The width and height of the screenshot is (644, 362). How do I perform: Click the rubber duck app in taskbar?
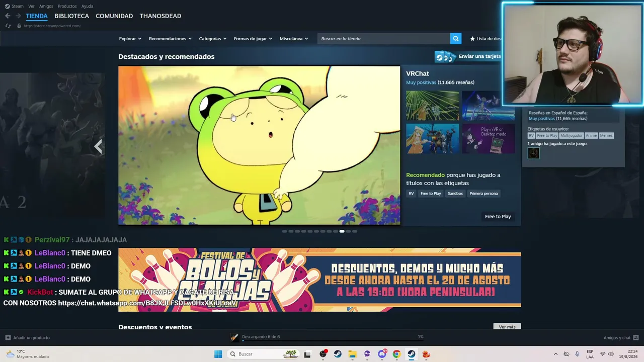pos(426,354)
